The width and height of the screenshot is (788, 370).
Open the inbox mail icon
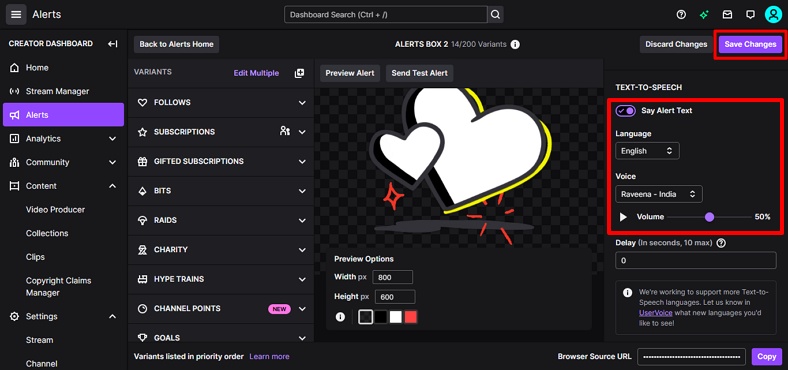(727, 15)
